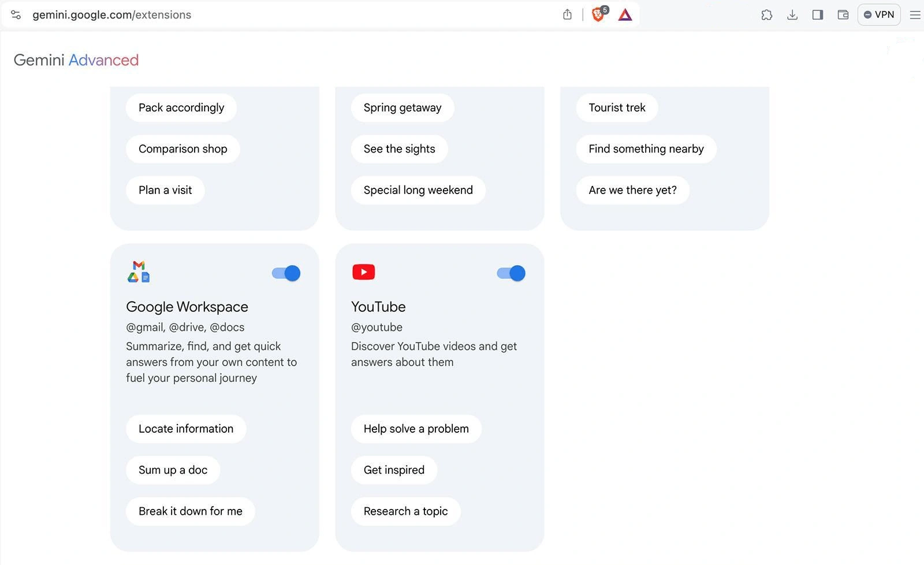Choose the See the sights chip
Image resolution: width=924 pixels, height=565 pixels.
point(400,149)
